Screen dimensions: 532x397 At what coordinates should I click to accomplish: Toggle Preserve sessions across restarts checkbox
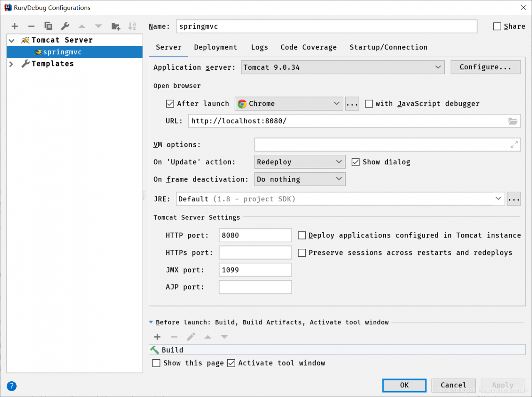point(302,252)
